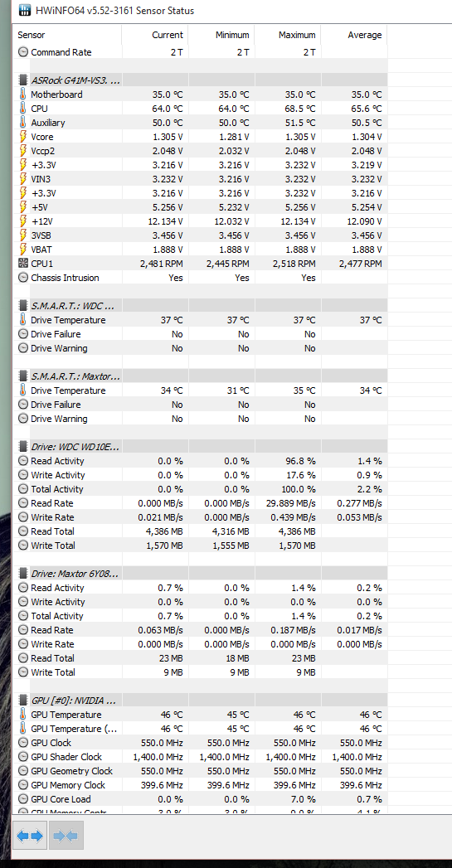This screenshot has height=868, width=452.
Task: Click the shrink columns arrows button
Action: 66,836
